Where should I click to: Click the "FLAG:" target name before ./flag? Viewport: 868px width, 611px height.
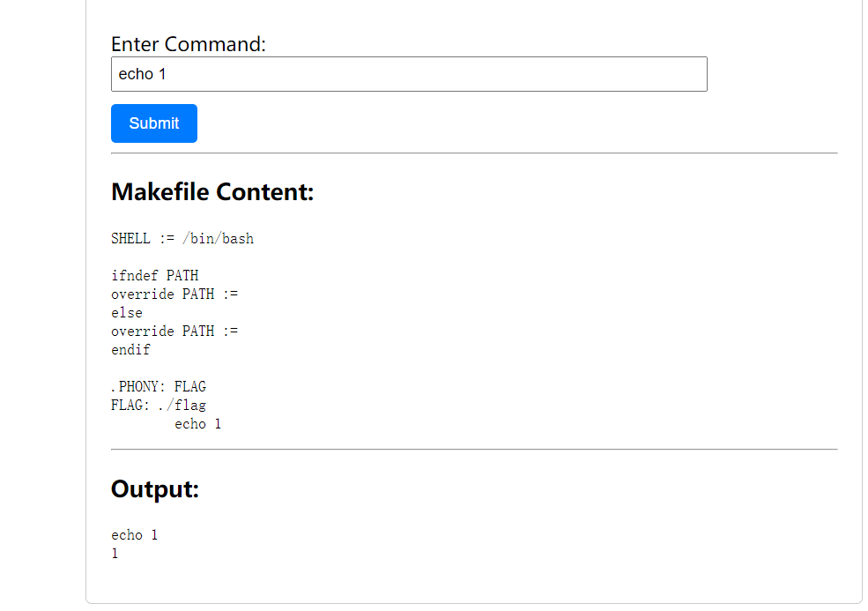click(x=130, y=406)
